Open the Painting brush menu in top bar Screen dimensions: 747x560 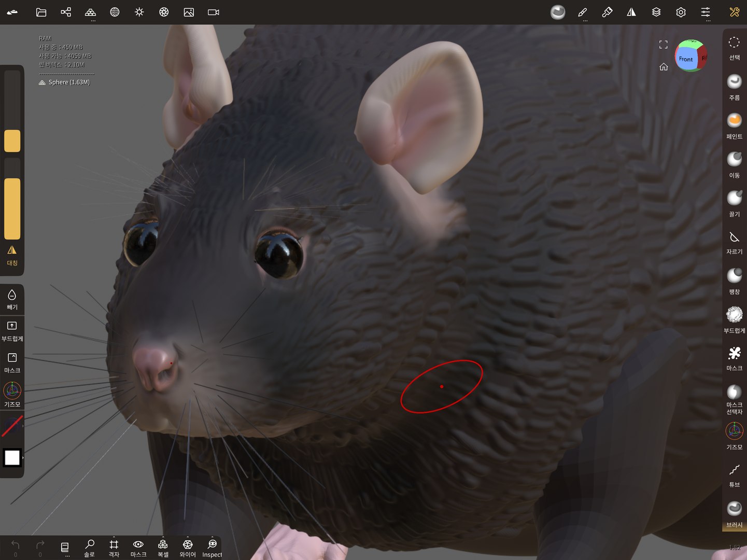coord(582,12)
